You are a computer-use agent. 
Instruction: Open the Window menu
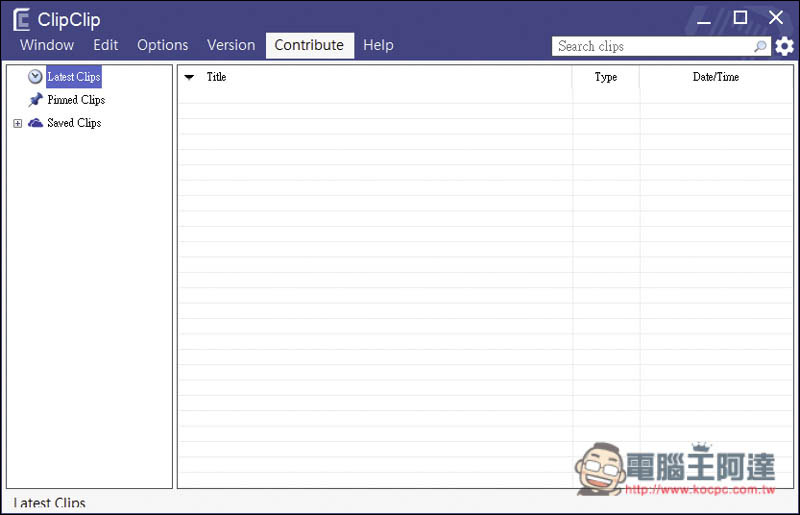pos(47,45)
